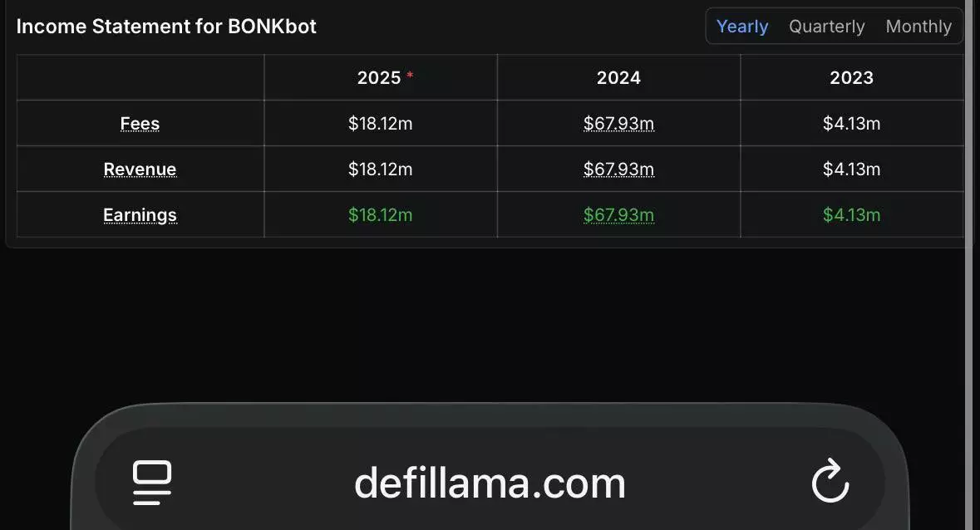The height and width of the screenshot is (530, 980).
Task: Click the 2024 Fees value $67.93m
Action: (618, 124)
